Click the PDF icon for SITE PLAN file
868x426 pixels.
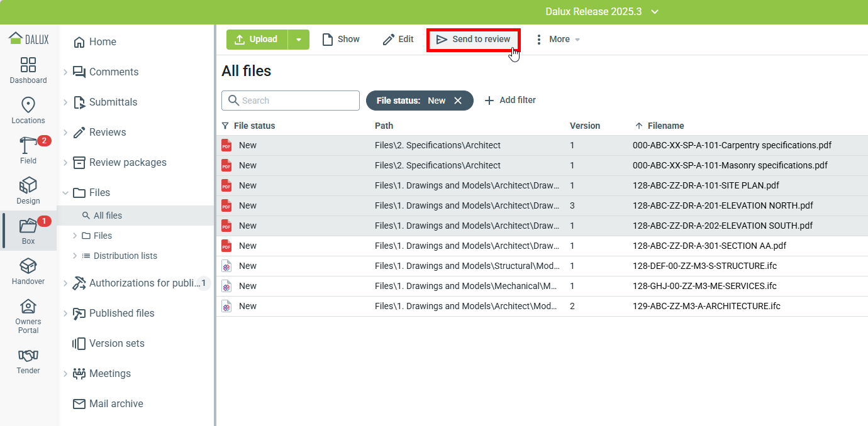click(226, 185)
